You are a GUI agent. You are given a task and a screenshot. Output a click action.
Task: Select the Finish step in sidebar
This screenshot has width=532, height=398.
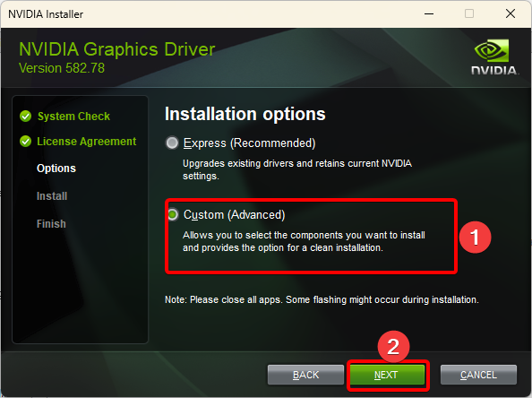[x=51, y=224]
